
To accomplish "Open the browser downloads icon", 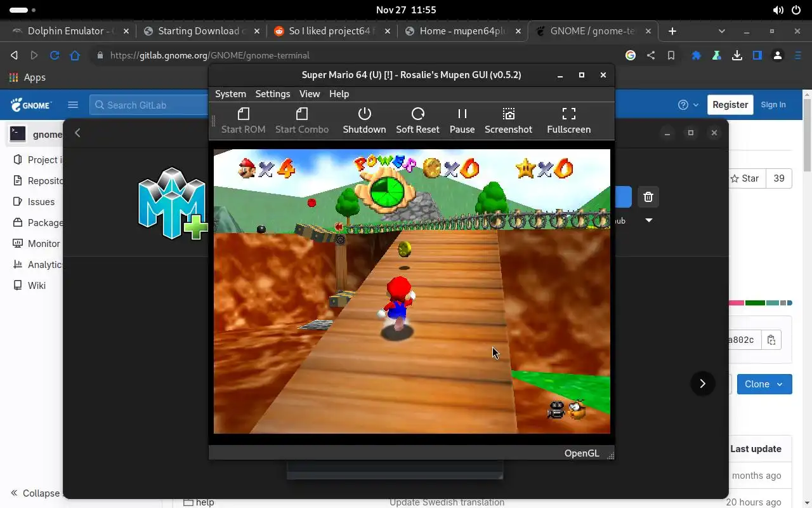I will point(737,55).
